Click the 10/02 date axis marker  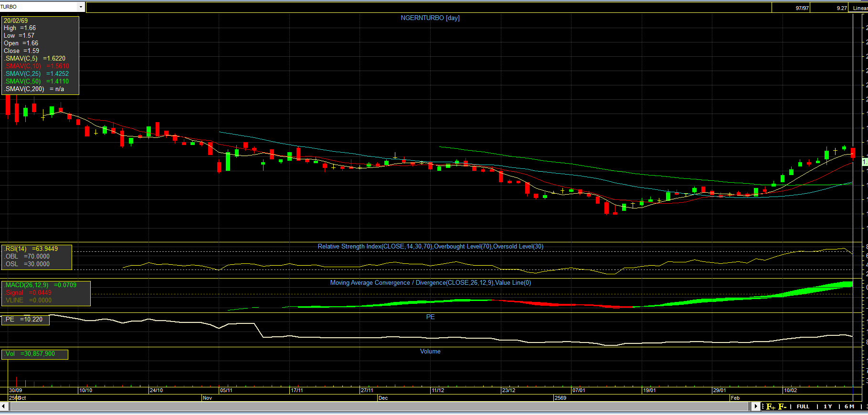point(790,390)
